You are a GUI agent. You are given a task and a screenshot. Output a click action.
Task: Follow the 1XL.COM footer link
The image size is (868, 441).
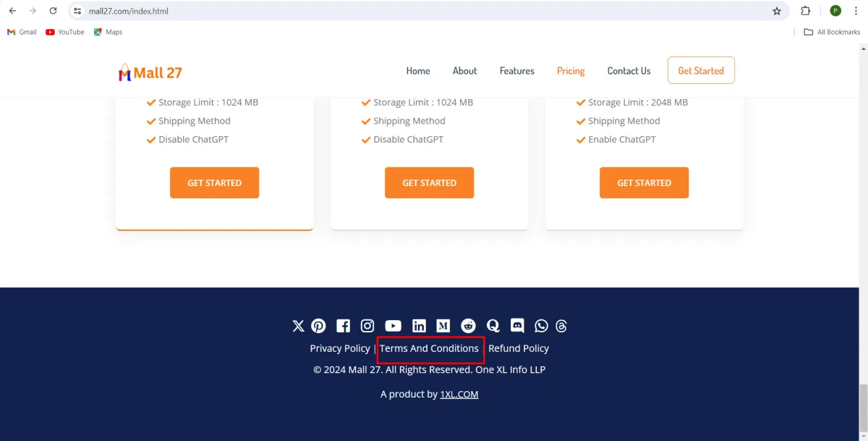[x=459, y=395]
